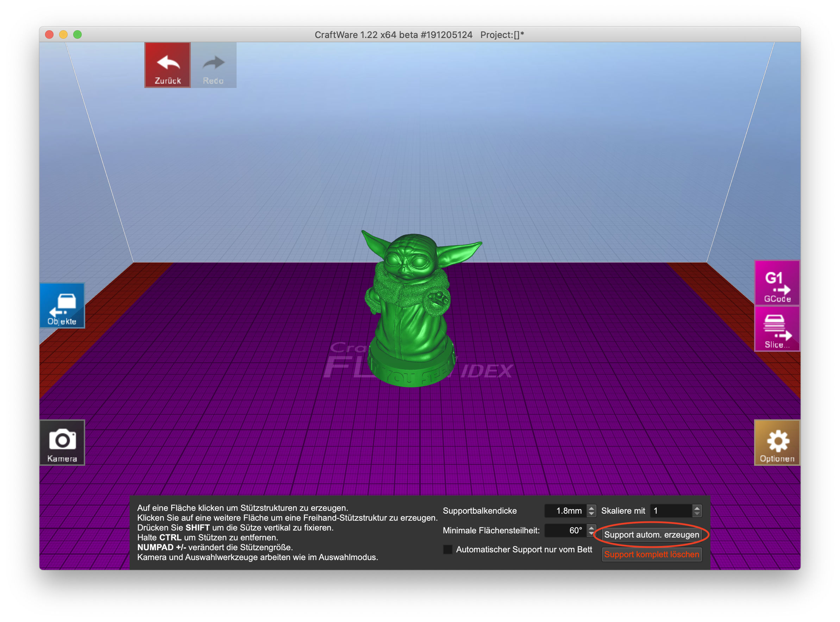Close the CraftWare window
Screen dimensions: 840x622
click(x=49, y=34)
